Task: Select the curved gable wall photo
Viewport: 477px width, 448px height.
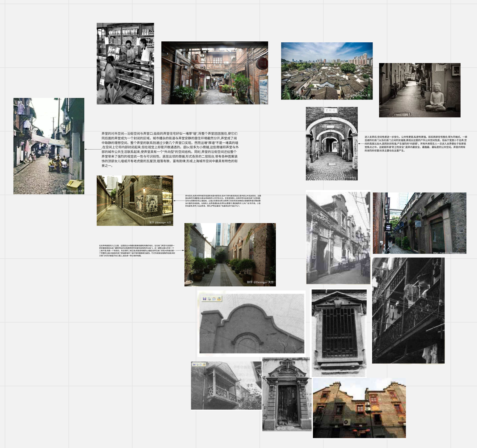Action: click(251, 323)
